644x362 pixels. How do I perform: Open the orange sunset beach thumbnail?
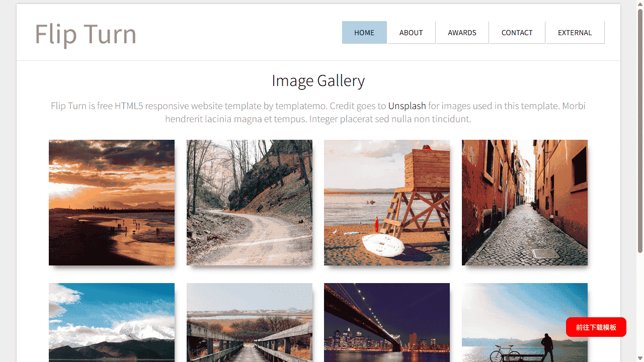click(112, 203)
